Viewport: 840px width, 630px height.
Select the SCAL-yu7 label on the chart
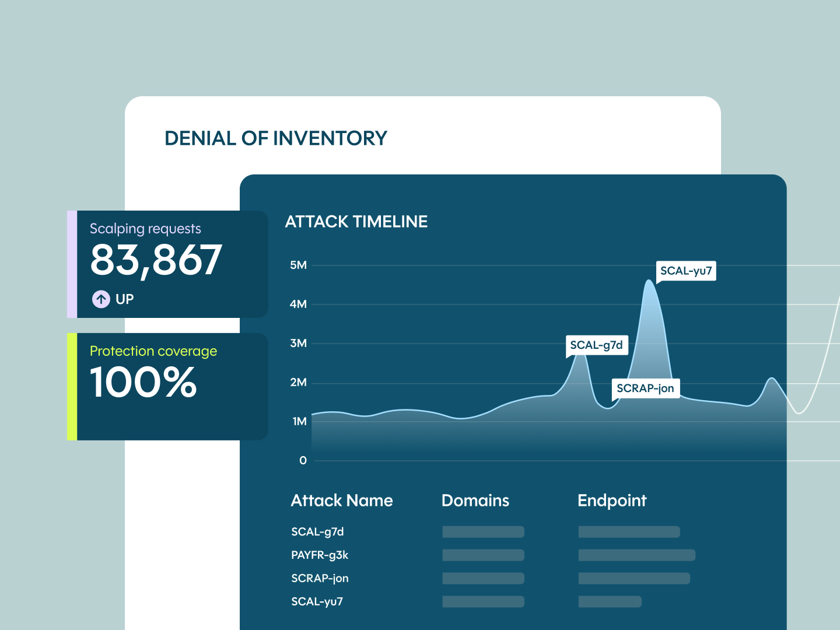coord(686,271)
